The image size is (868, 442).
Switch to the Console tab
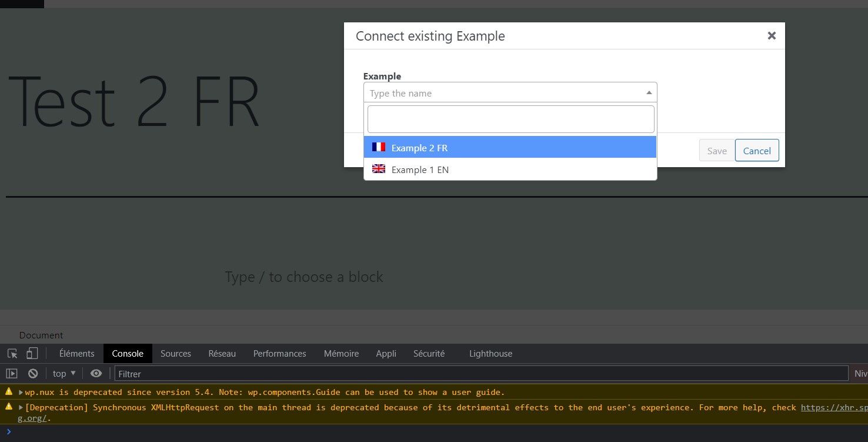[128, 353]
